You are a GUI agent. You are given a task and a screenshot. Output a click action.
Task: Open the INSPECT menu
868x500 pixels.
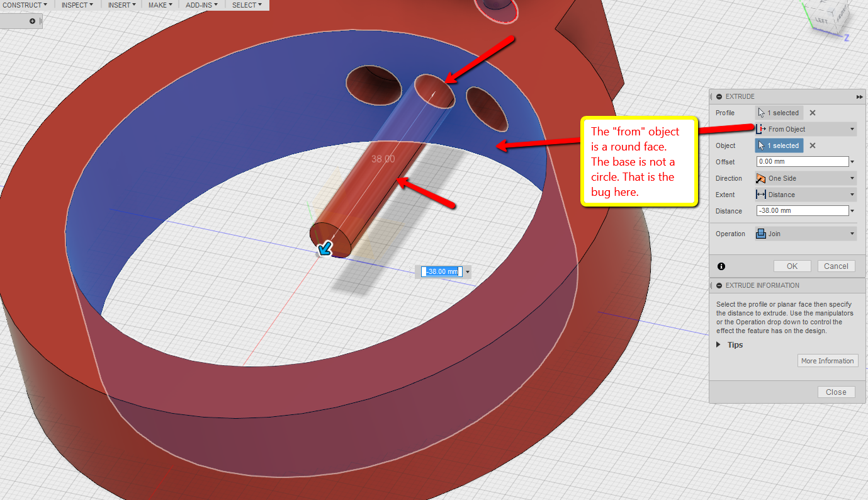pos(76,4)
